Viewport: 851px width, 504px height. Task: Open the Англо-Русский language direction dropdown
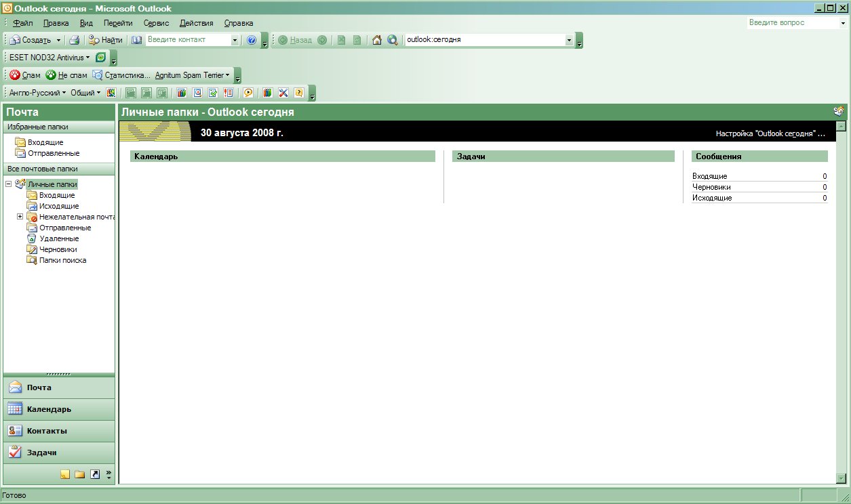pyautogui.click(x=37, y=93)
